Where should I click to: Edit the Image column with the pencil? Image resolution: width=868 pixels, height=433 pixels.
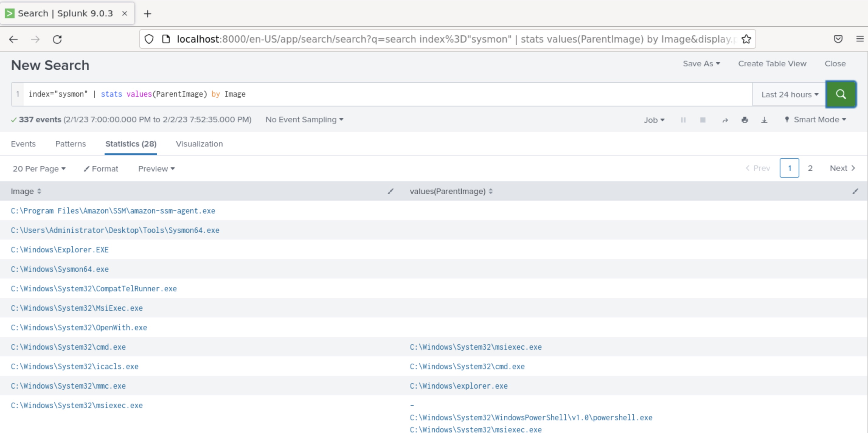tap(391, 191)
